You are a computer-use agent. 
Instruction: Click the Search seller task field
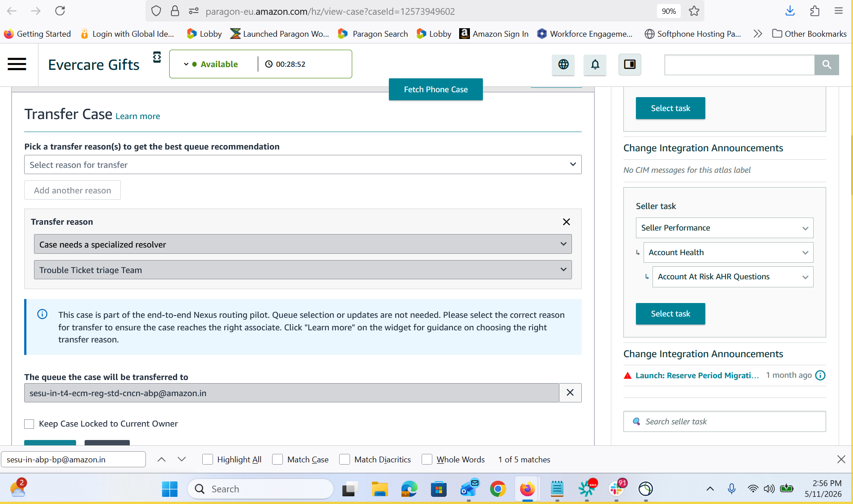click(x=725, y=422)
